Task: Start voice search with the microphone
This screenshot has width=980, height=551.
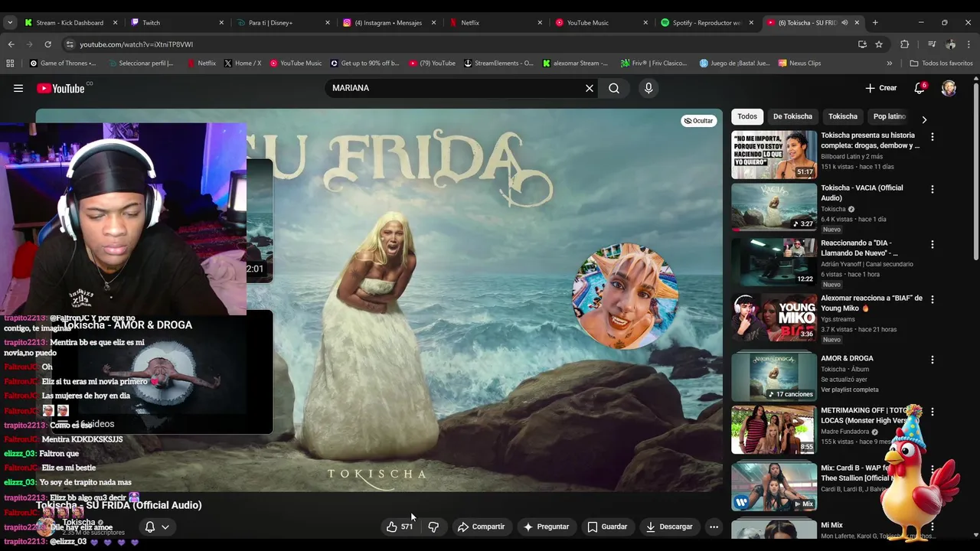Action: [x=648, y=88]
